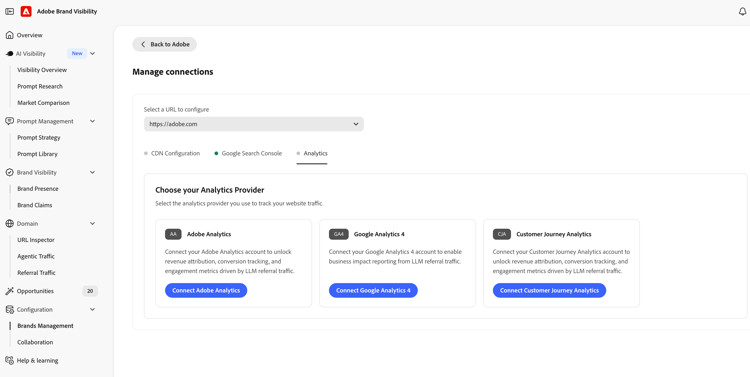750x377 pixels.
Task: Switch to CDN Configuration tab
Action: (x=172, y=154)
